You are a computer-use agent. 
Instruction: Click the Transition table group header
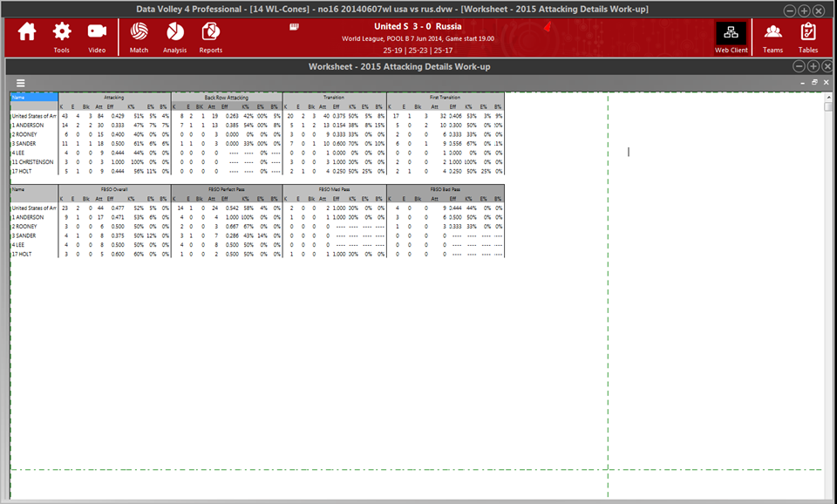click(334, 97)
